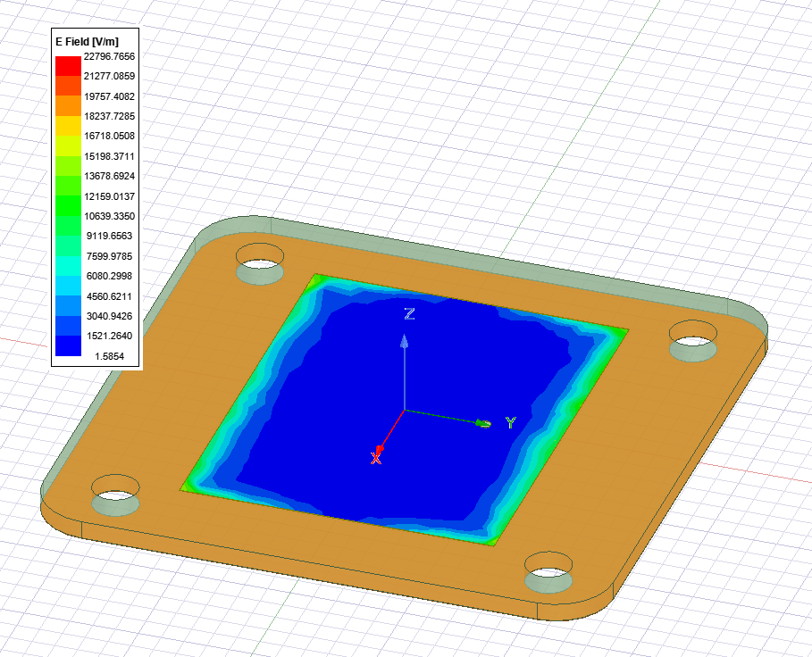Select the red X axis label
The height and width of the screenshot is (657, 812).
376,458
